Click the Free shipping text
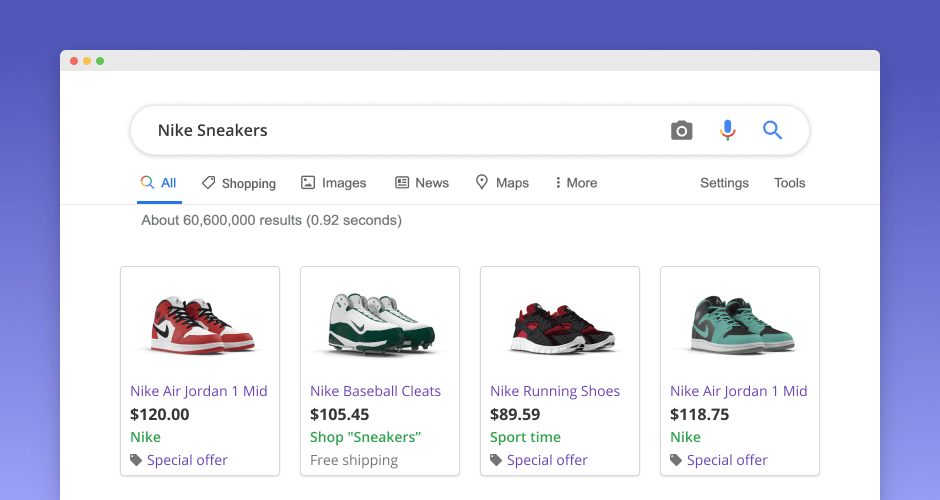The image size is (940, 500). click(x=354, y=460)
